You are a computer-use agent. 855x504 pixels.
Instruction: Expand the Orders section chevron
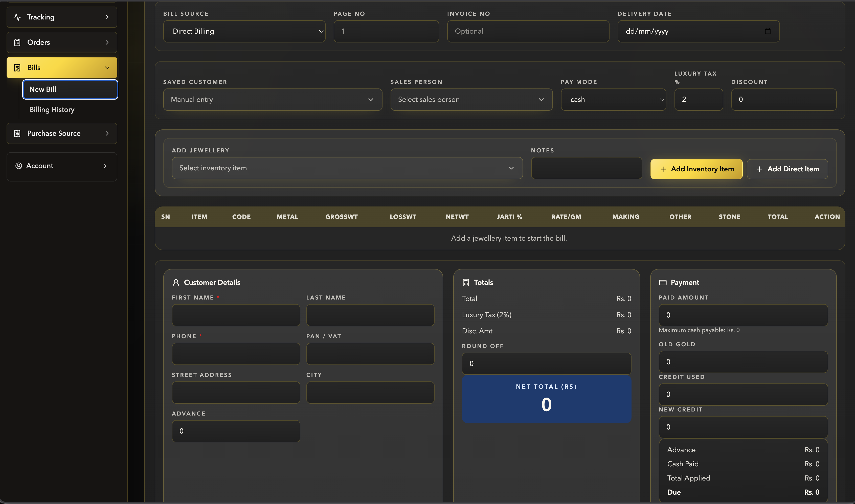tap(107, 42)
